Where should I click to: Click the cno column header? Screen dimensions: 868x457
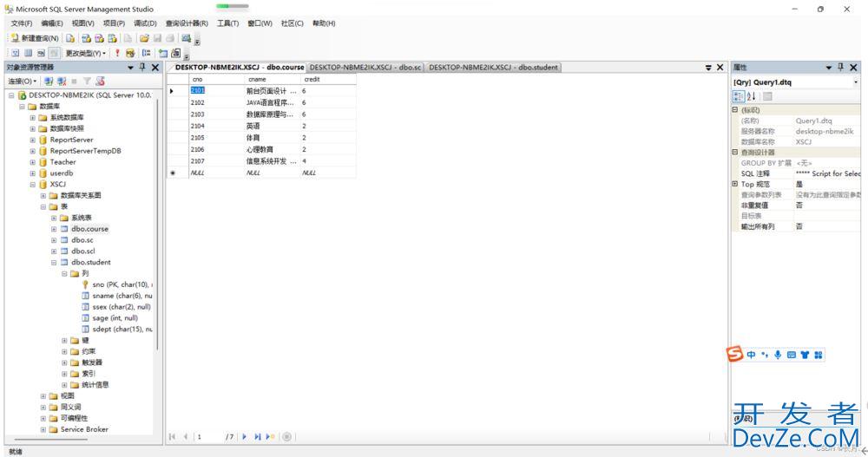coord(216,79)
